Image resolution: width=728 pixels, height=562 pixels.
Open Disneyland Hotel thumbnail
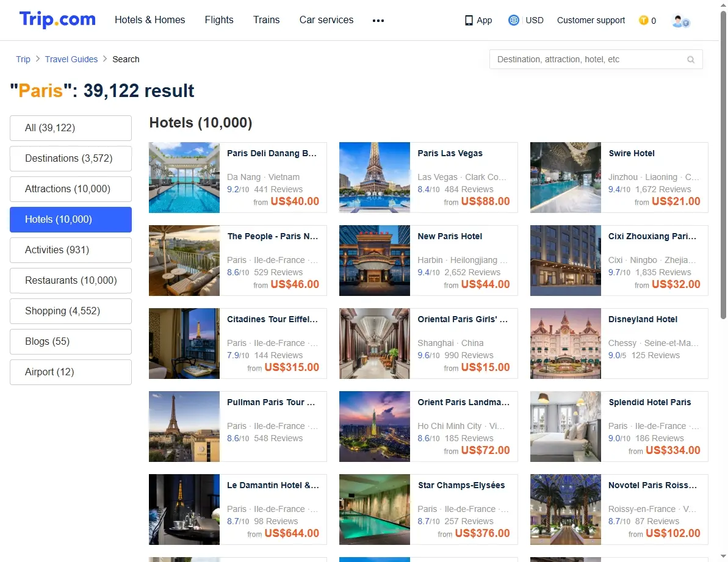566,344
